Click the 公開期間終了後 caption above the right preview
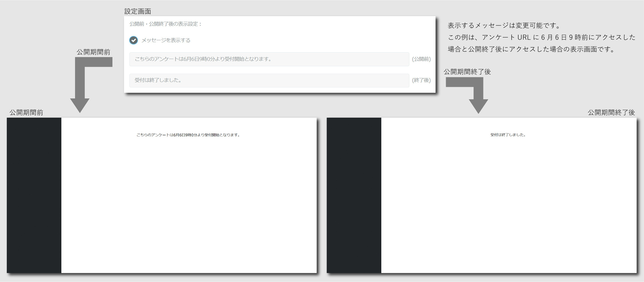This screenshot has width=644, height=282. click(611, 113)
